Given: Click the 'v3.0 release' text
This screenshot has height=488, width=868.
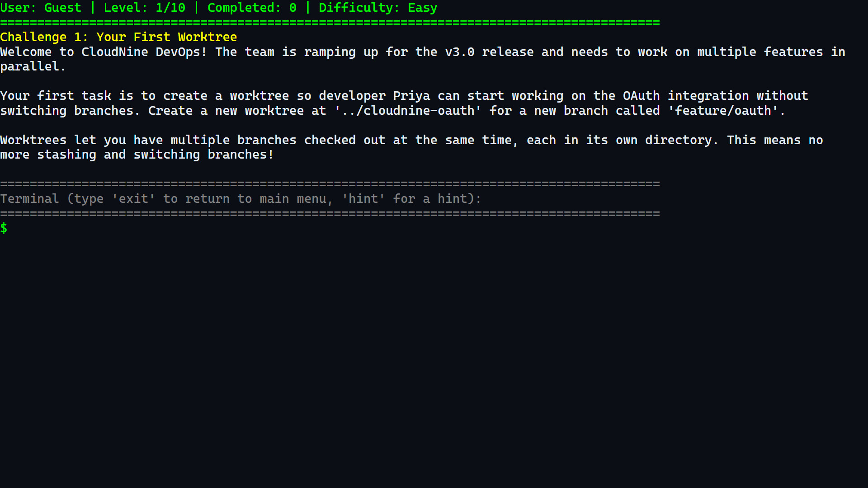Looking at the screenshot, I should (490, 52).
